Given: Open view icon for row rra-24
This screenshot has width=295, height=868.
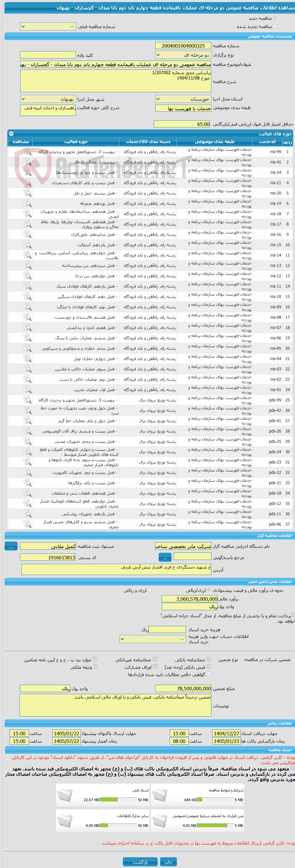Looking at the screenshot, I should [x=27, y=172].
